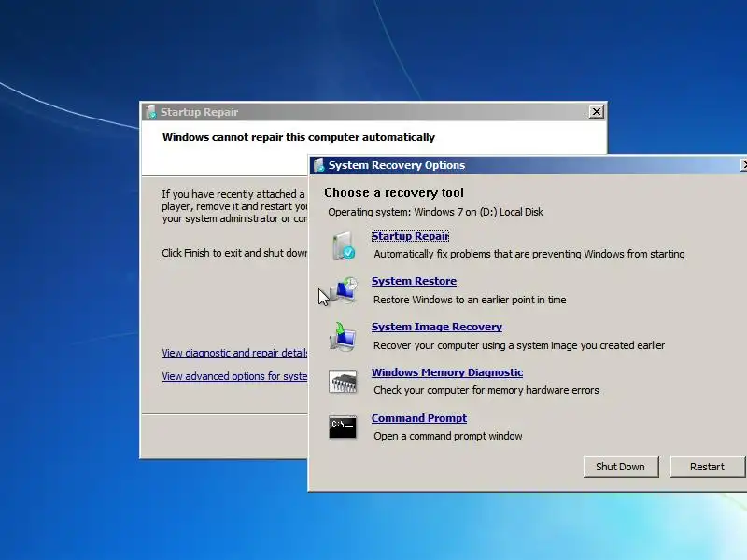Viewport: 747px width, 560px height.
Task: Click the Command Prompt console icon
Action: point(343,427)
